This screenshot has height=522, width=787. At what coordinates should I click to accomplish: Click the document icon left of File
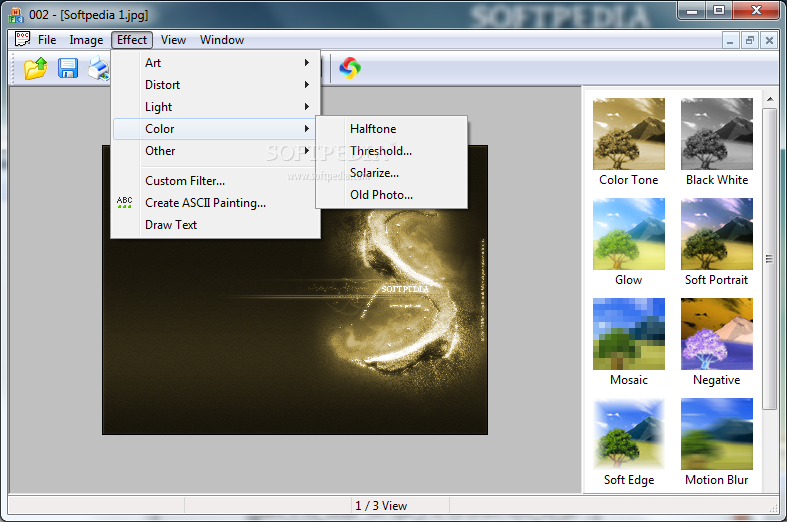(22, 39)
